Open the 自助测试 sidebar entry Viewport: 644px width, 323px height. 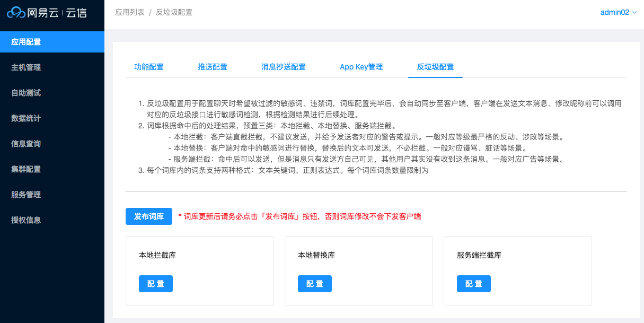tap(29, 92)
